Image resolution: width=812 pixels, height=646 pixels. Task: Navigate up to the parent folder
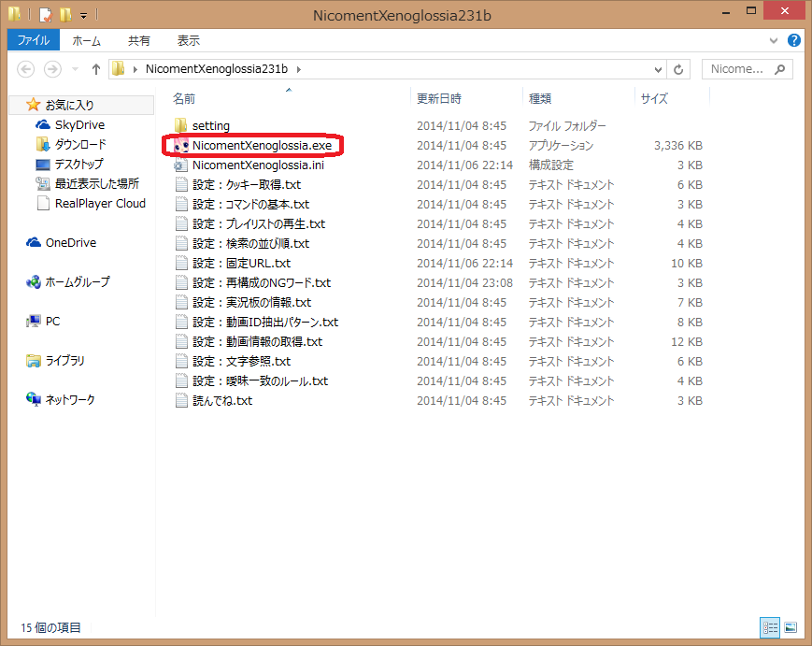96,68
